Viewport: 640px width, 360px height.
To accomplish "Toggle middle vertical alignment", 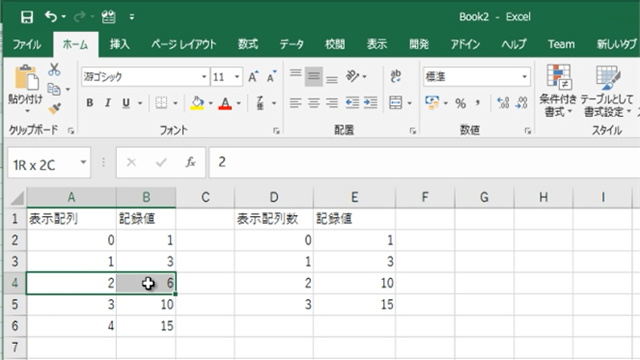I will click(x=313, y=76).
